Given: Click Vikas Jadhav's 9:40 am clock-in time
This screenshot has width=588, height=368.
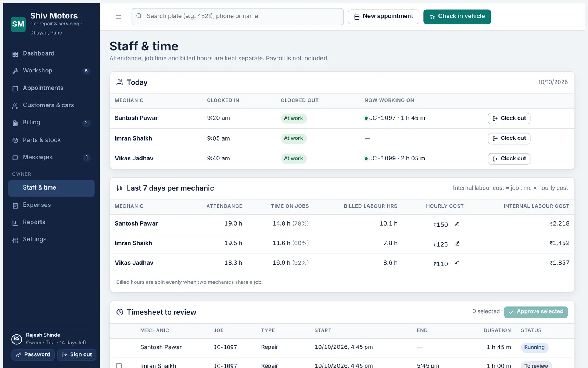Looking at the screenshot, I should coord(218,159).
